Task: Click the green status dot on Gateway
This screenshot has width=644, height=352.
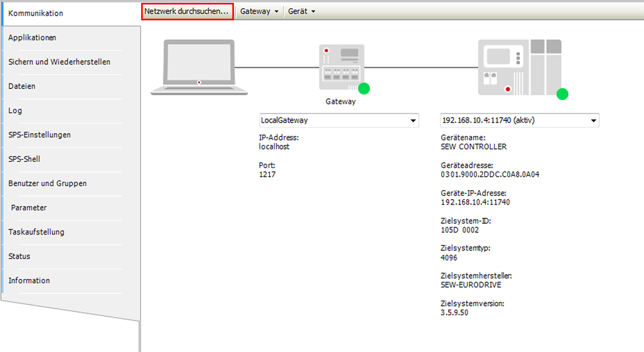Action: point(364,89)
